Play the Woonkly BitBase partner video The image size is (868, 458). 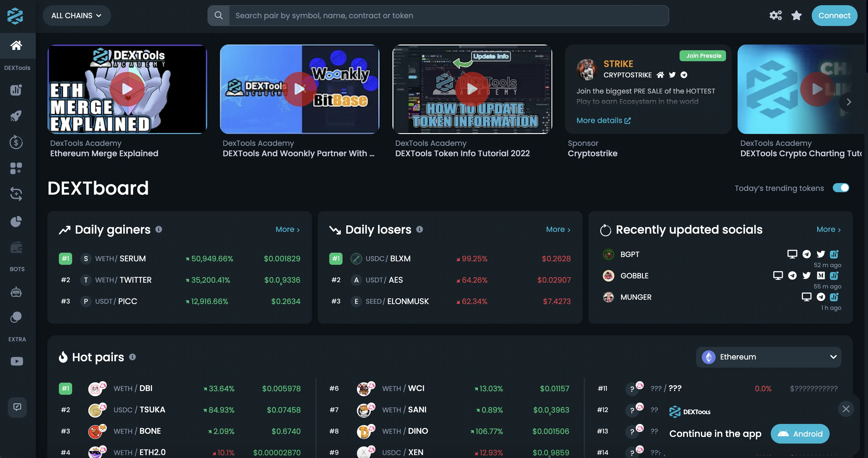click(x=299, y=89)
